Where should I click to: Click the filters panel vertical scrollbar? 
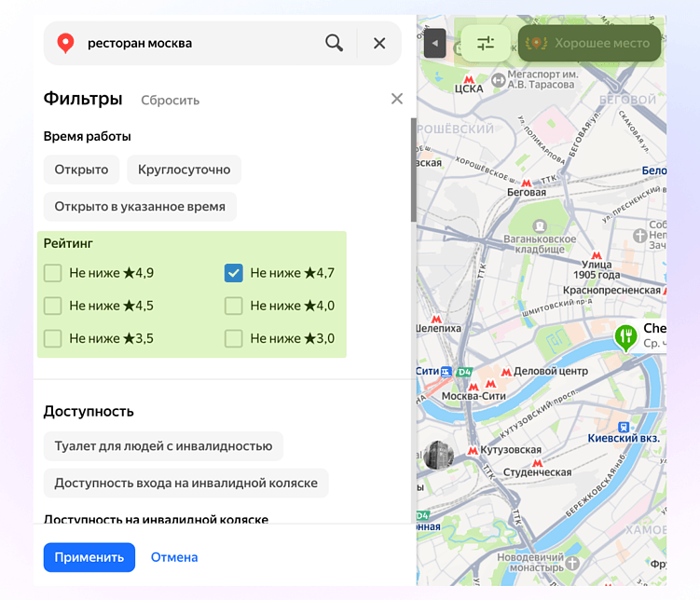click(414, 170)
